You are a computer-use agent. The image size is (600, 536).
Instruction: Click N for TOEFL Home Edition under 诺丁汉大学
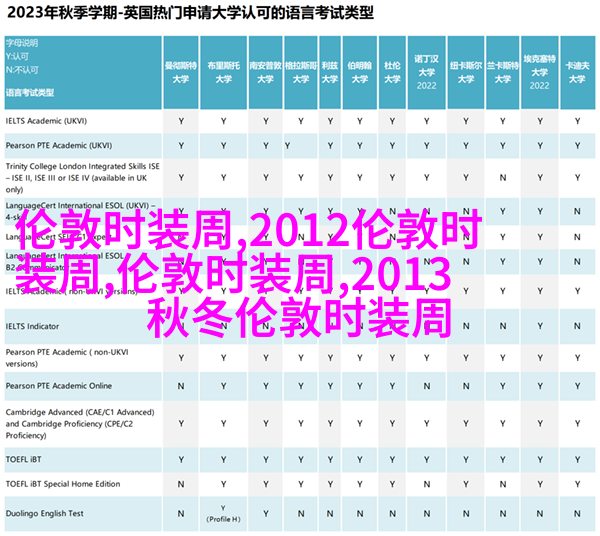[x=426, y=484]
